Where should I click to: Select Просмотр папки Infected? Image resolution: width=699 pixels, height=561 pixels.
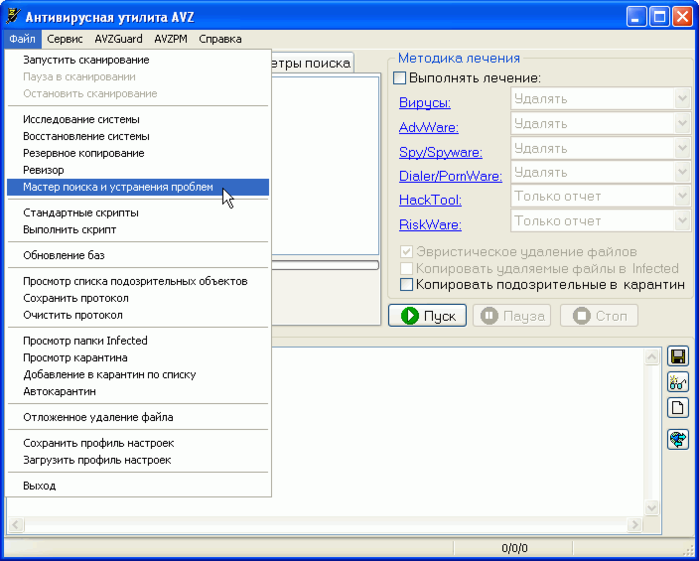tap(138, 341)
